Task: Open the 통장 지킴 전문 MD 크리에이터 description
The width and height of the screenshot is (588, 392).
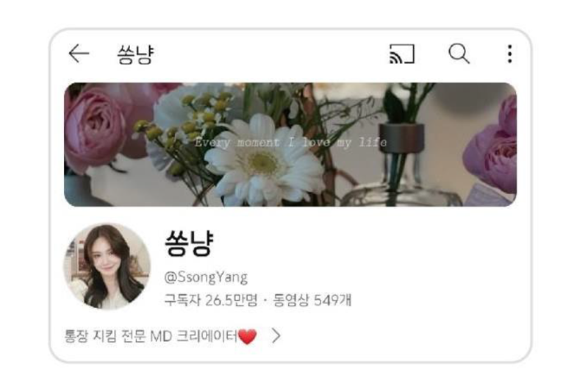Action: click(x=151, y=336)
